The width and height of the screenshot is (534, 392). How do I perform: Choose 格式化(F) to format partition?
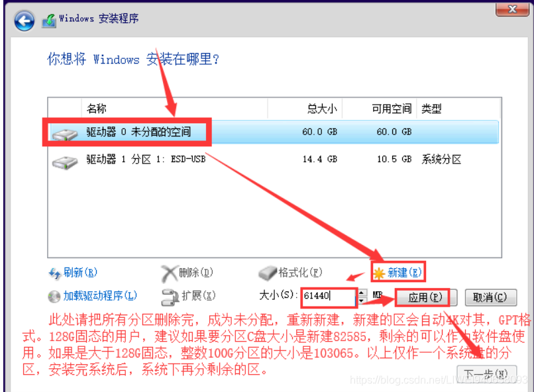pos(300,272)
